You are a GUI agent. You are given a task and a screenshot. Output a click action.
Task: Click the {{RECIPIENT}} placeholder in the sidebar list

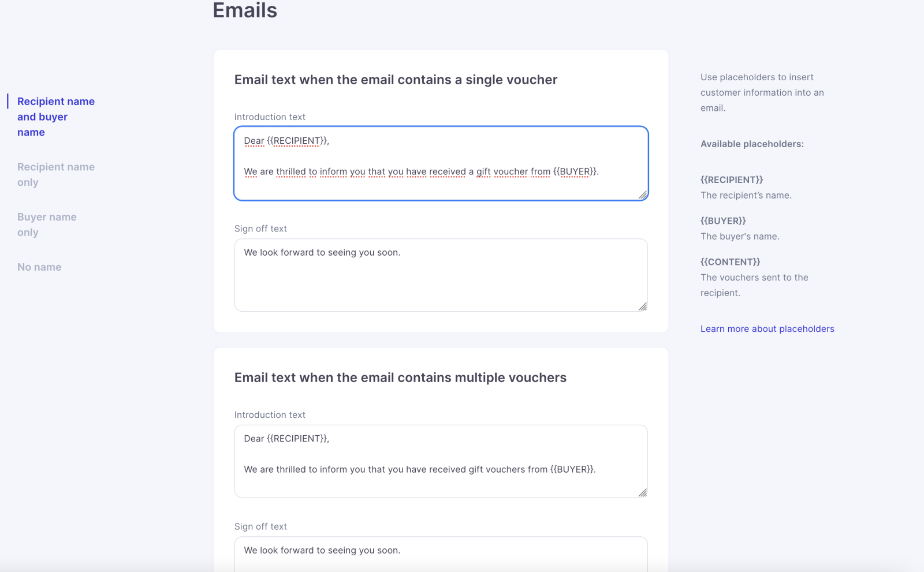(732, 180)
